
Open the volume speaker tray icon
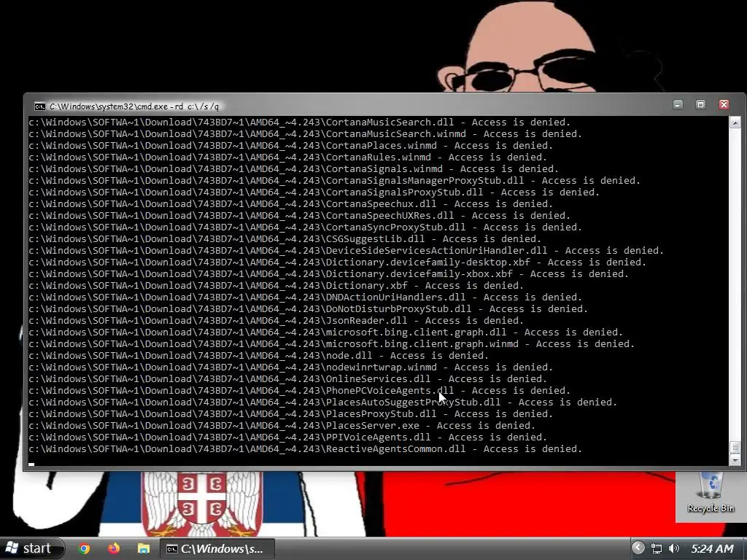pos(673,548)
